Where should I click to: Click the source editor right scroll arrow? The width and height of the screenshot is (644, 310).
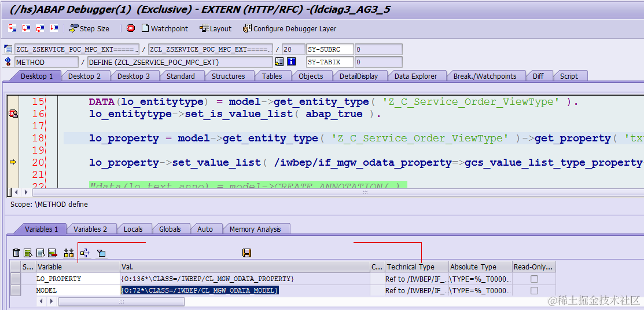pos(26,192)
